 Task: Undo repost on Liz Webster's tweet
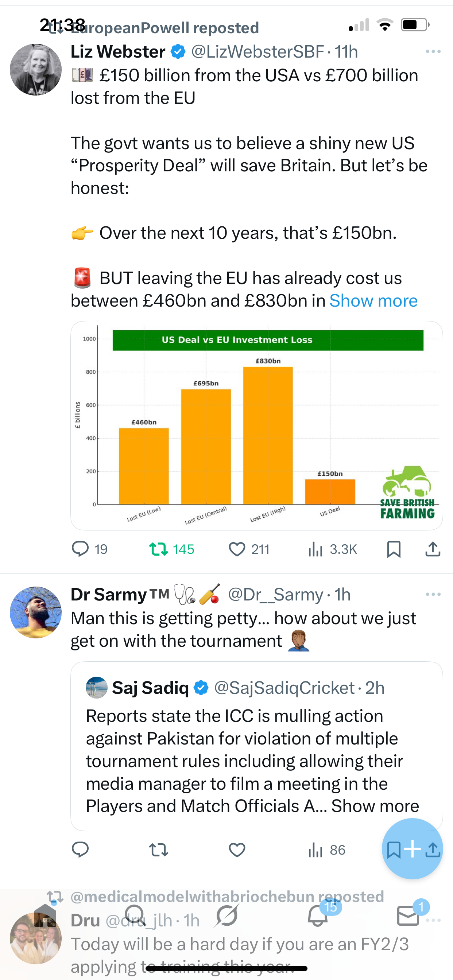pos(159,549)
